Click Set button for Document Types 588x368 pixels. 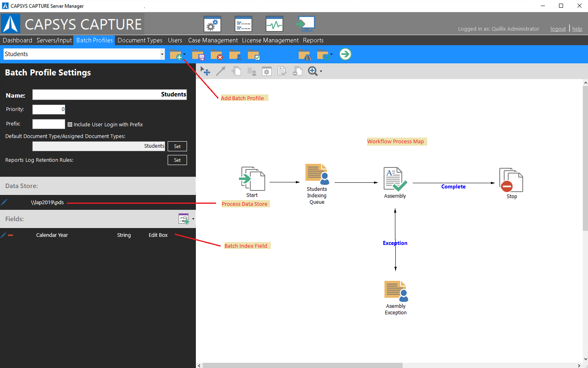[177, 146]
